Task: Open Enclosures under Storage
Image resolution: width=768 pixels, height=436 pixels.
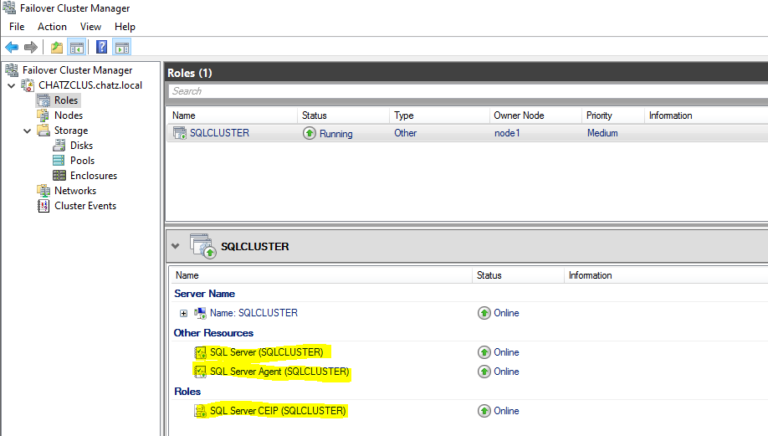Action: (x=92, y=176)
